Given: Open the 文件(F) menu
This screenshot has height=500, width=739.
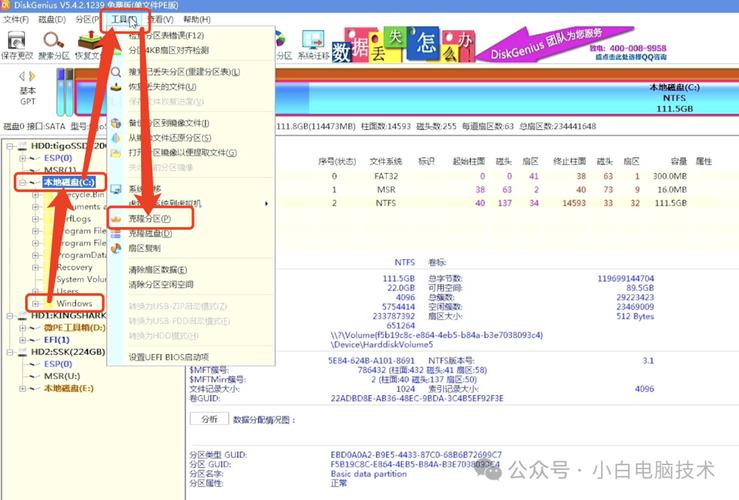Looking at the screenshot, I should click(16, 19).
